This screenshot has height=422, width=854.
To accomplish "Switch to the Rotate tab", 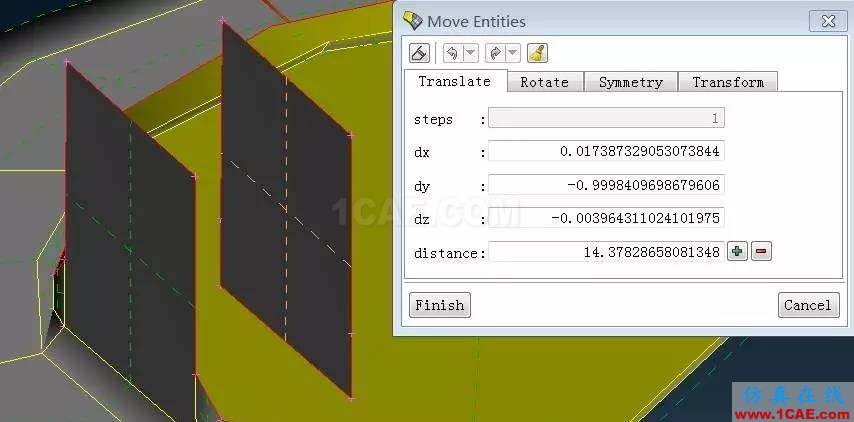I will coord(545,82).
